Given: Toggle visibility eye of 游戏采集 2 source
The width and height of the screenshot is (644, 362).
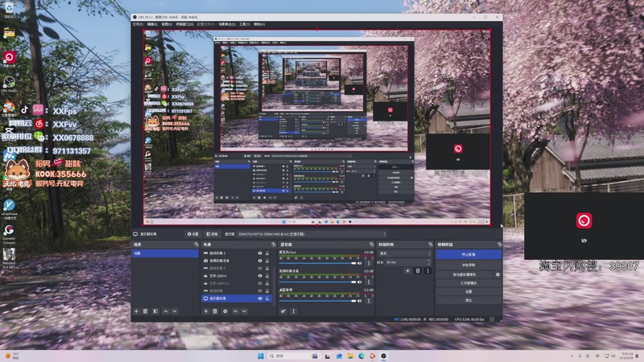Looking at the screenshot, I should (x=260, y=253).
